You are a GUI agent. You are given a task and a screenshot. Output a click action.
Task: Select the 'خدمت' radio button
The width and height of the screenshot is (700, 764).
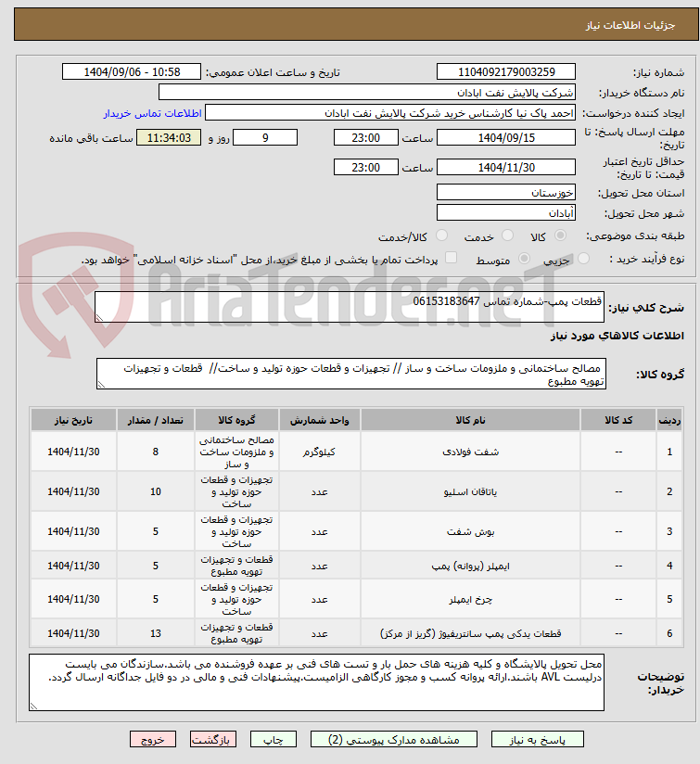(507, 236)
